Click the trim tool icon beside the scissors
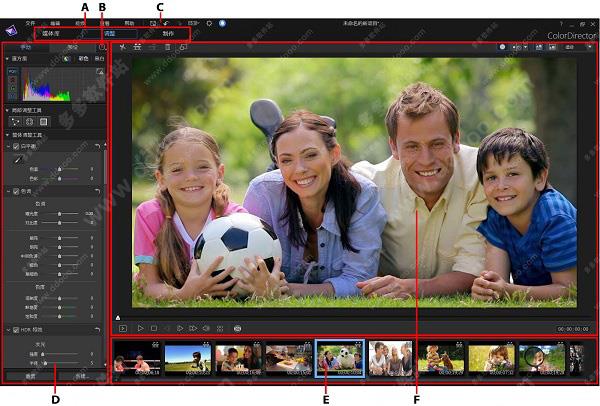This screenshot has width=600, height=406. (137, 47)
